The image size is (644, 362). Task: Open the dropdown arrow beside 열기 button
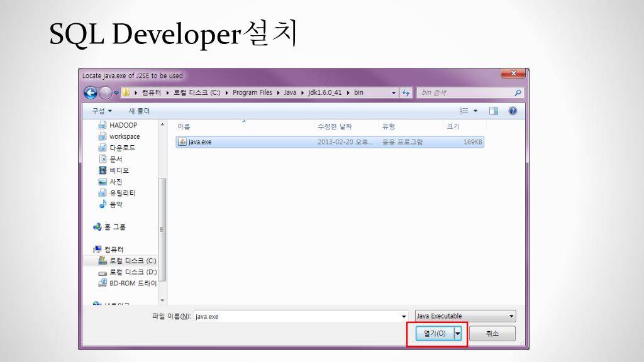tap(458, 333)
